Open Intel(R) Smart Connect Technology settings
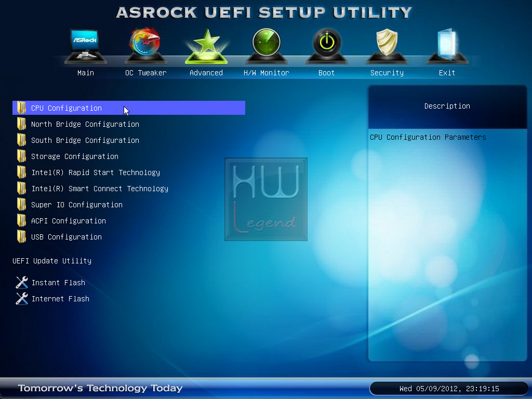The width and height of the screenshot is (532, 399). tap(100, 189)
